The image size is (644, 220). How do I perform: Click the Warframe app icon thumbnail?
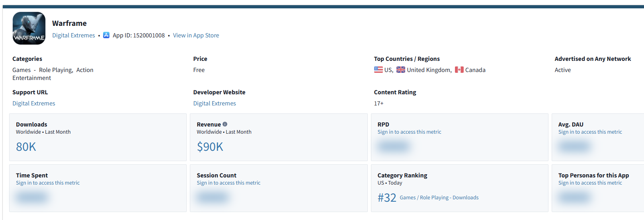tap(29, 28)
